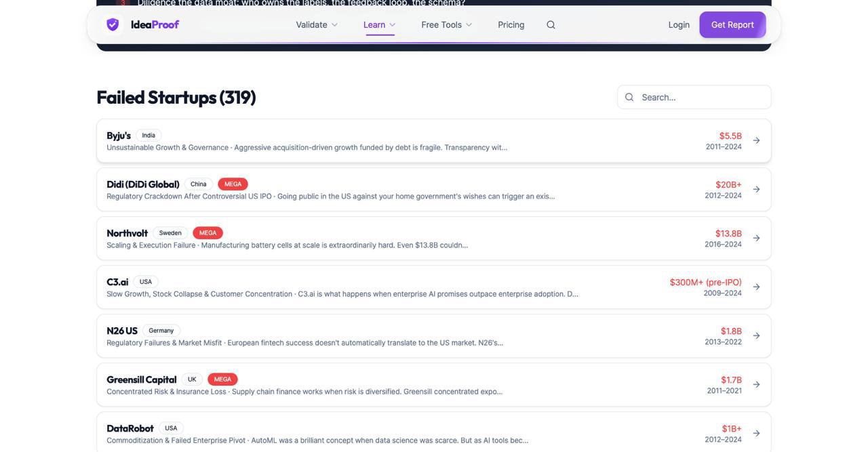Click Byju's Unsustainable Growth & Governance description
Image resolution: width=868 pixels, height=452 pixels.
307,148
